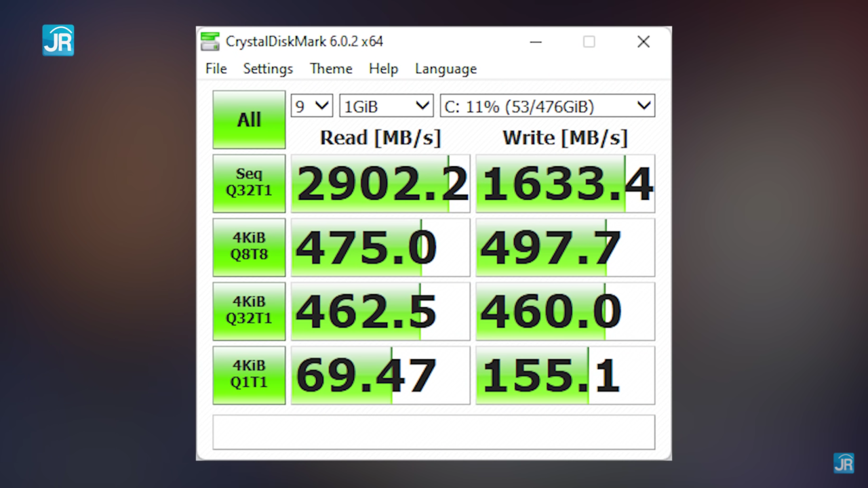This screenshot has height=488, width=868.
Task: Click the Read [MB/s] column header
Action: [380, 138]
